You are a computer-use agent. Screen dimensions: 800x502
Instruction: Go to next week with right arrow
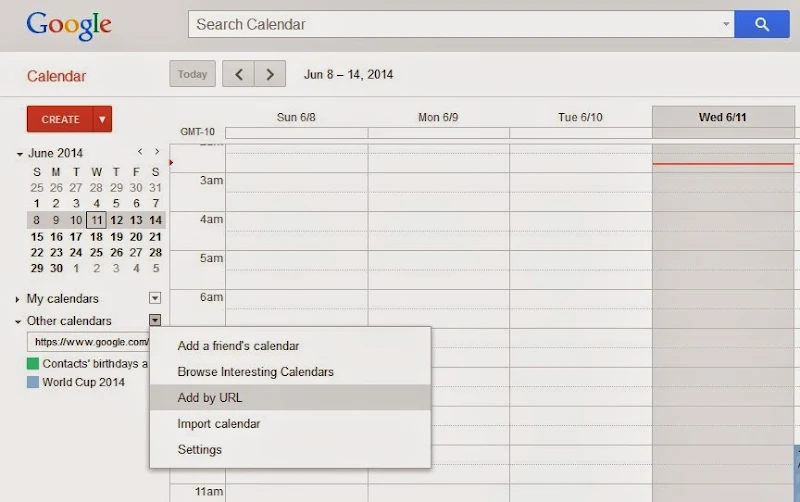(x=270, y=74)
